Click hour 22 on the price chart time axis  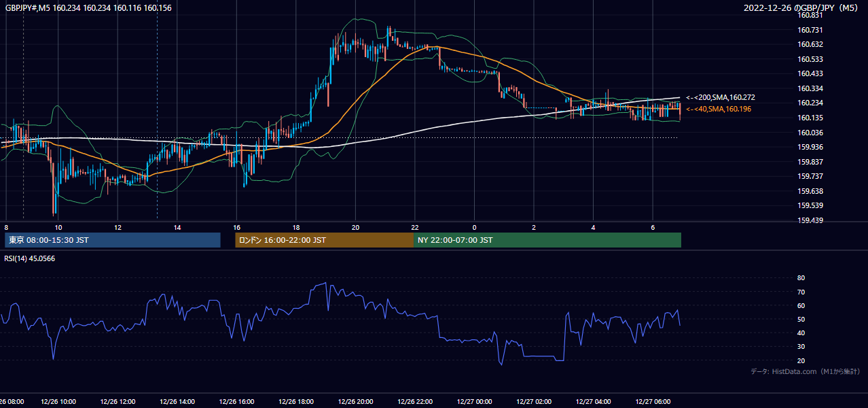tap(415, 227)
